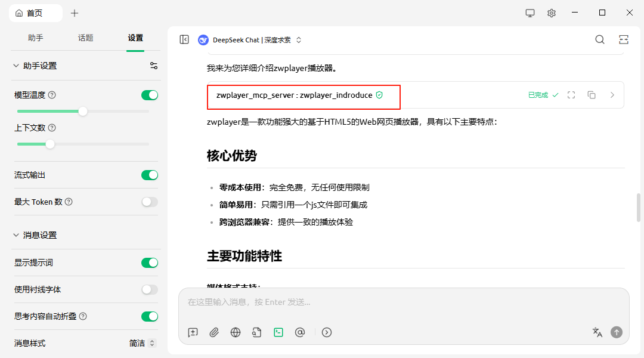Toggle the 思考内容自动折叠 switch
644x358 pixels.
(x=150, y=316)
